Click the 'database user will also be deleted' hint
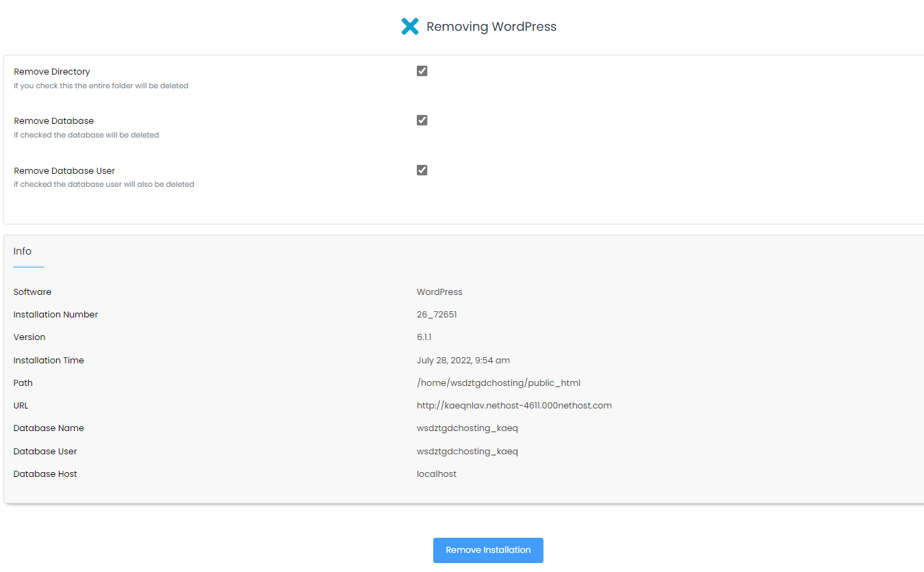924x572 pixels. [x=104, y=185]
